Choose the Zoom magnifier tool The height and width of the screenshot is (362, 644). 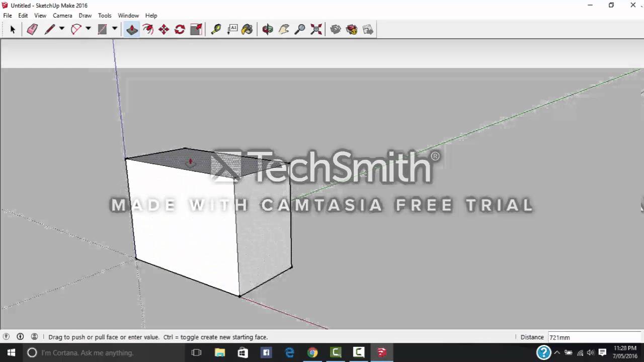[x=300, y=30]
